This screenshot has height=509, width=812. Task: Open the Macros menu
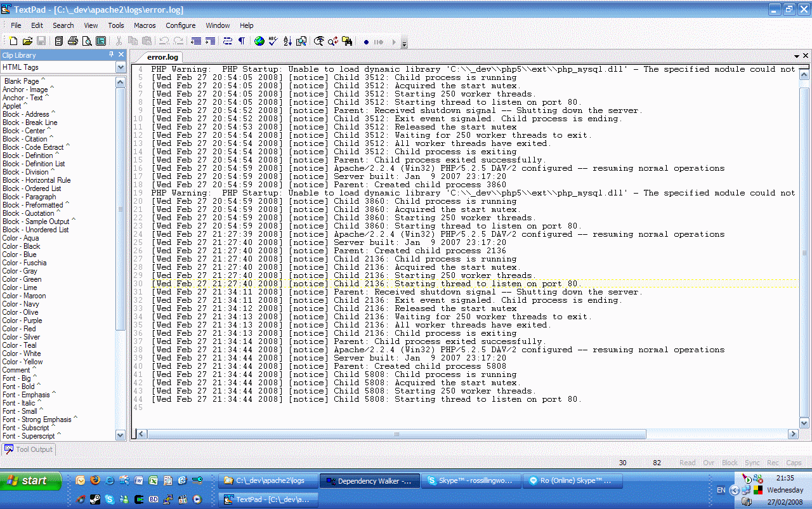145,25
